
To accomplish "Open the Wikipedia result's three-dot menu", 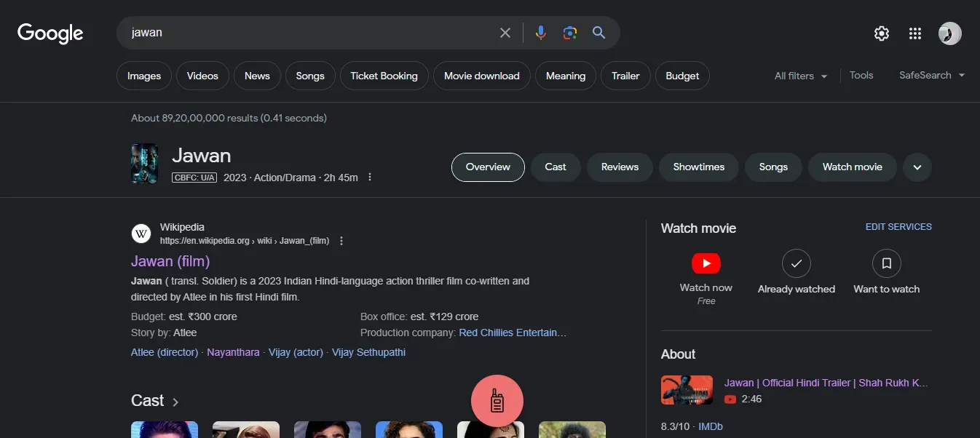I will [x=341, y=241].
